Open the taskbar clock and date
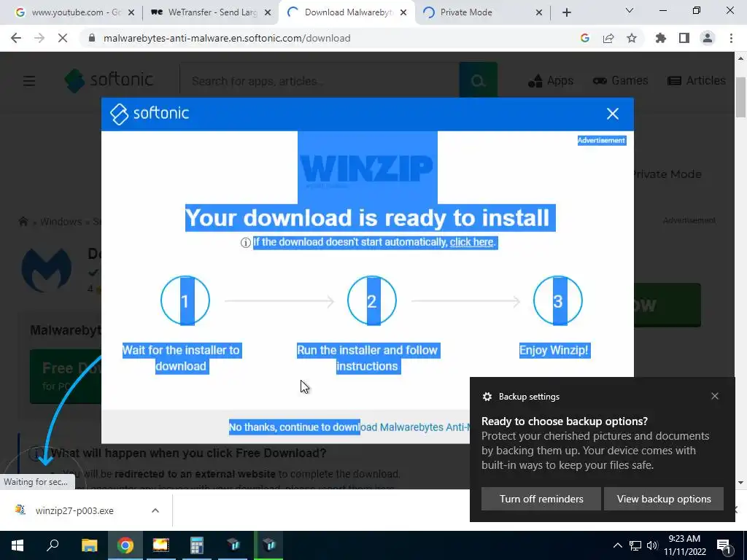 pos(684,545)
